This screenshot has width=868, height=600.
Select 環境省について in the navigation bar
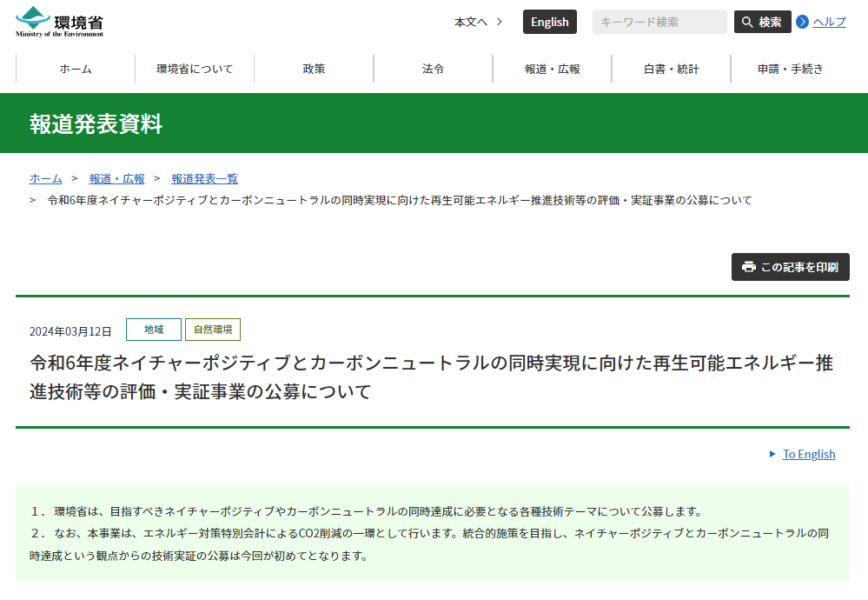[194, 69]
